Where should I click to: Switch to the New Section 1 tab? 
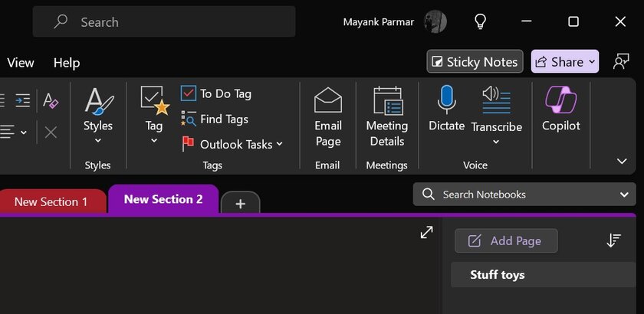[x=51, y=201]
